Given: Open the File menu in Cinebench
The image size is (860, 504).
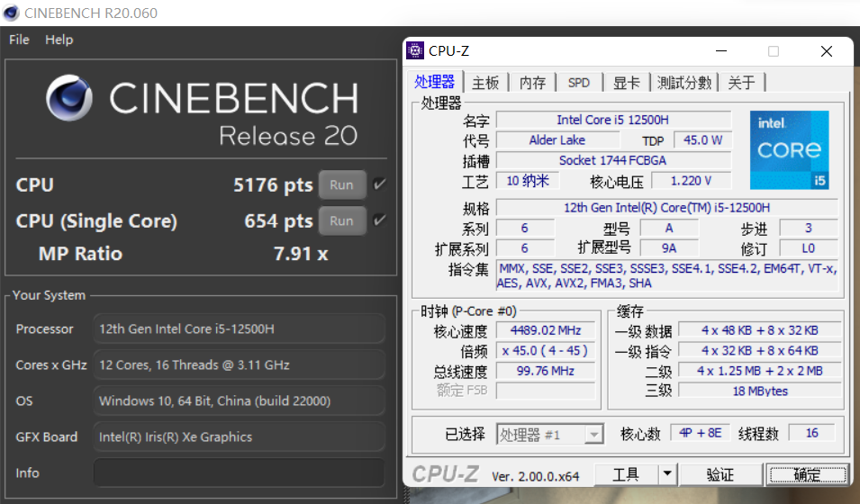Looking at the screenshot, I should [19, 40].
